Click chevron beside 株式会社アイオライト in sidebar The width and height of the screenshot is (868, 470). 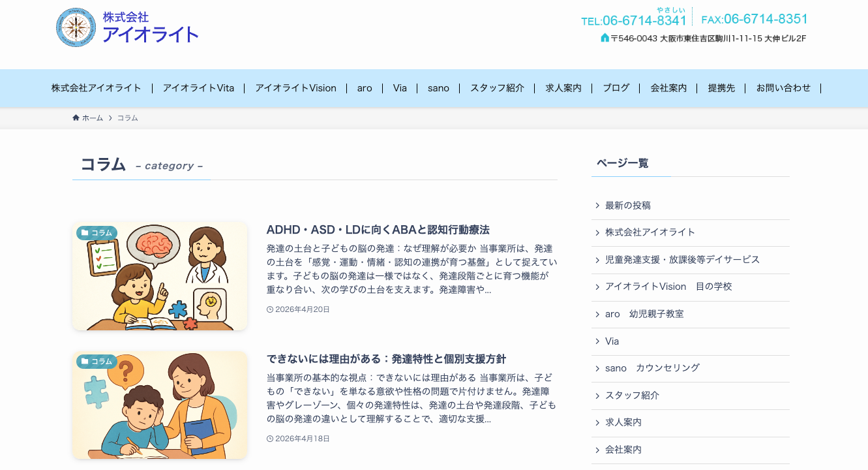click(x=597, y=232)
